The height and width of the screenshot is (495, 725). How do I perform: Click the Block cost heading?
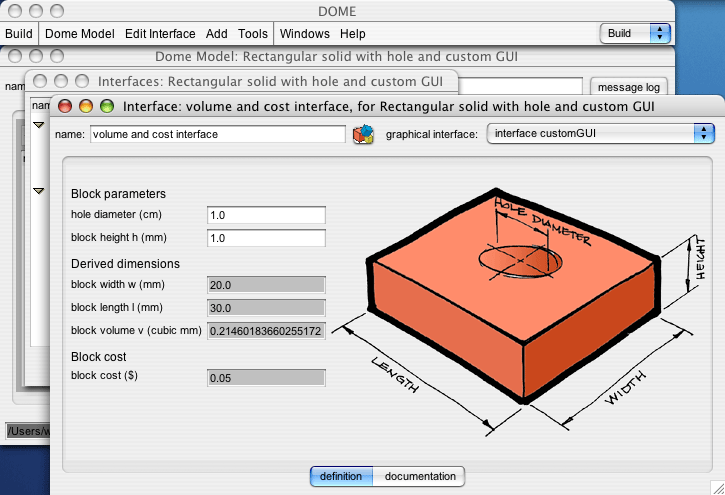(98, 356)
